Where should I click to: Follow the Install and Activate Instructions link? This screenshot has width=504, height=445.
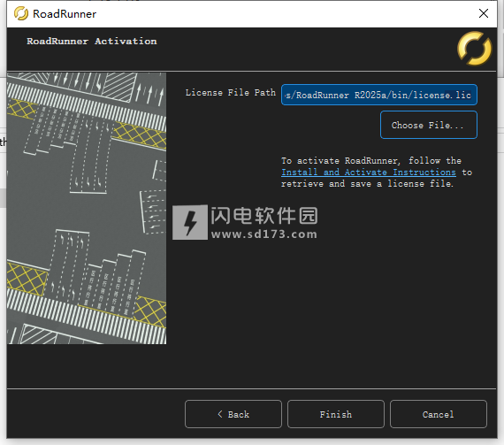369,173
